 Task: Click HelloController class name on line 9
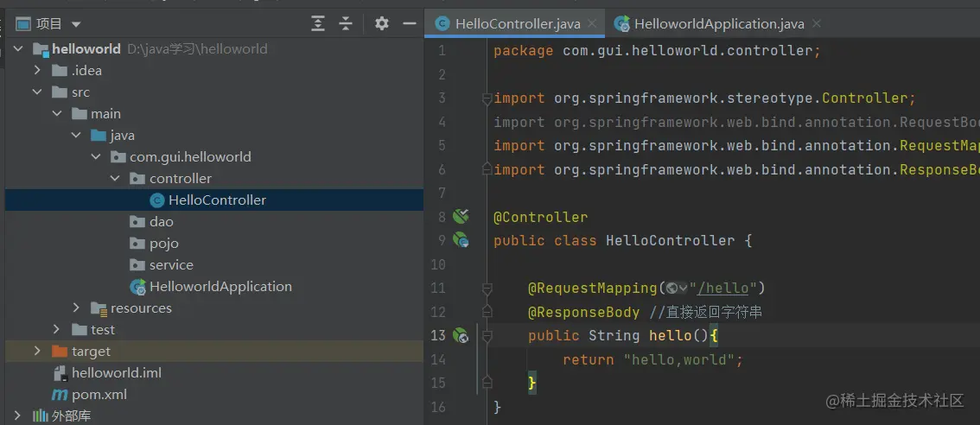click(x=671, y=241)
